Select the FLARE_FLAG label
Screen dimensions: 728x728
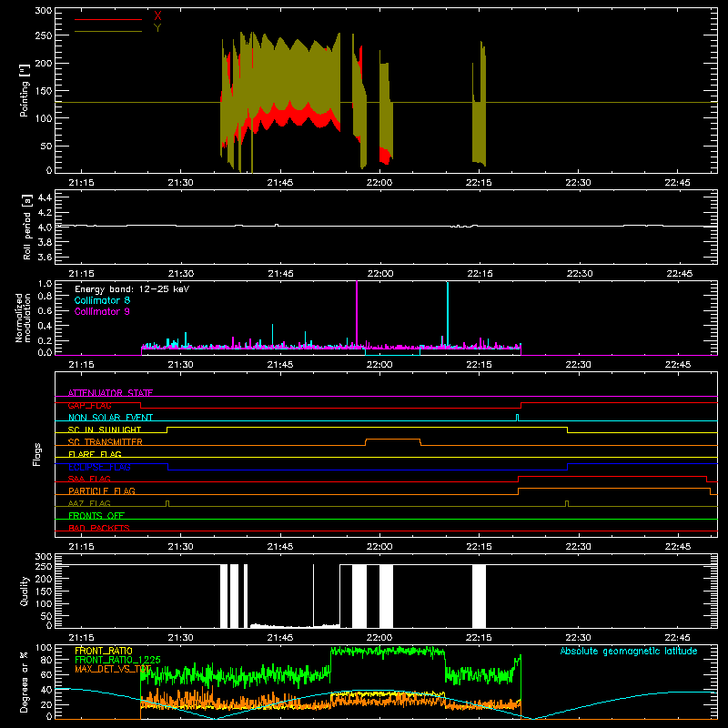coord(95,454)
